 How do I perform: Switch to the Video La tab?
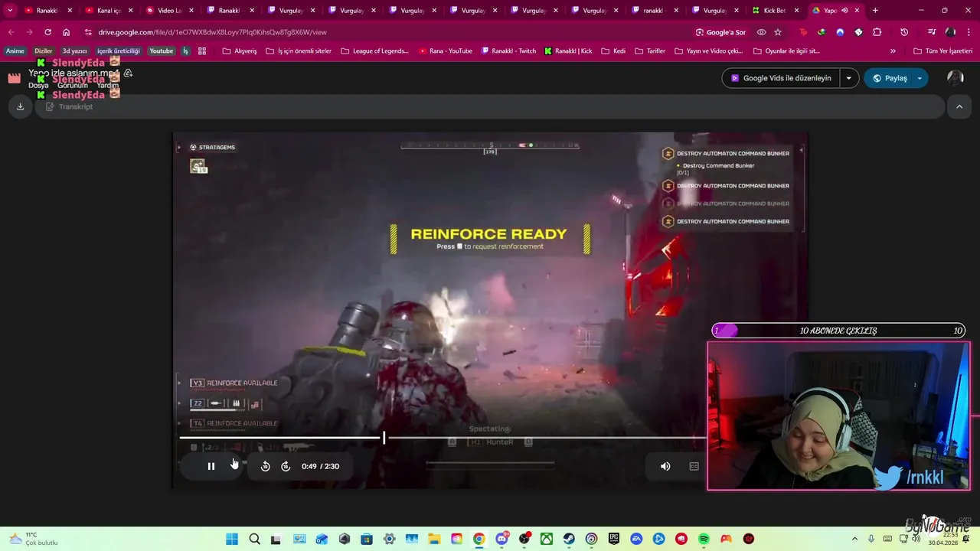170,11
